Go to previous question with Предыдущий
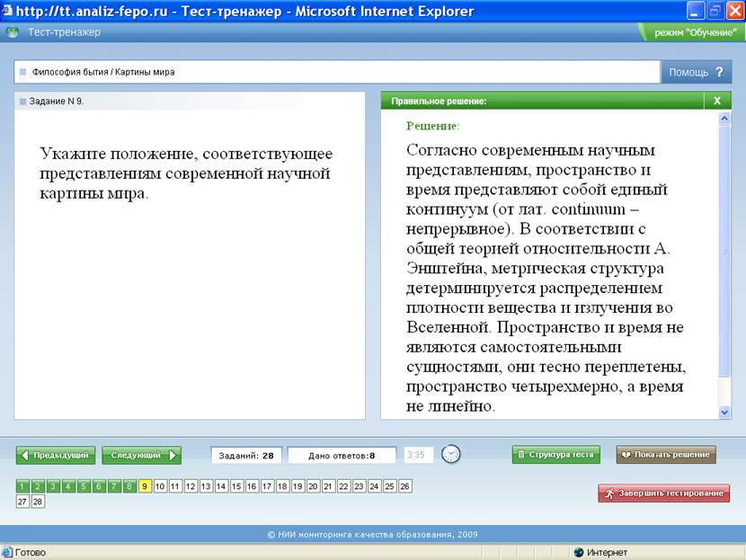The height and width of the screenshot is (560, 746). pos(56,456)
